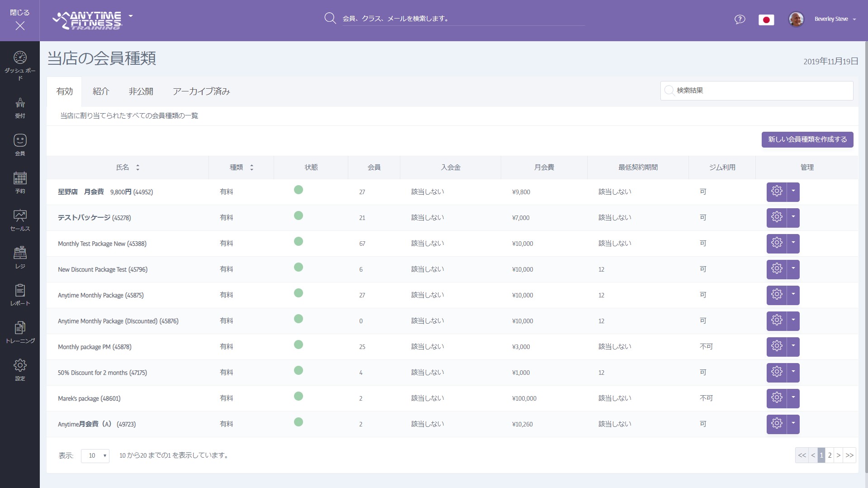This screenshot has width=868, height=488.
Task: Open action dropdown for Monthly package PM
Action: 793,347
